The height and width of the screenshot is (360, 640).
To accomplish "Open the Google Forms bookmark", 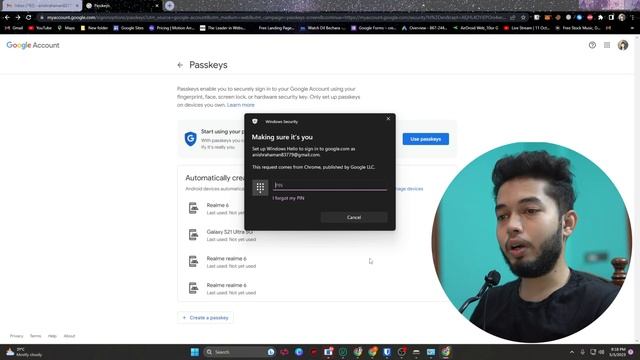I will point(374,28).
